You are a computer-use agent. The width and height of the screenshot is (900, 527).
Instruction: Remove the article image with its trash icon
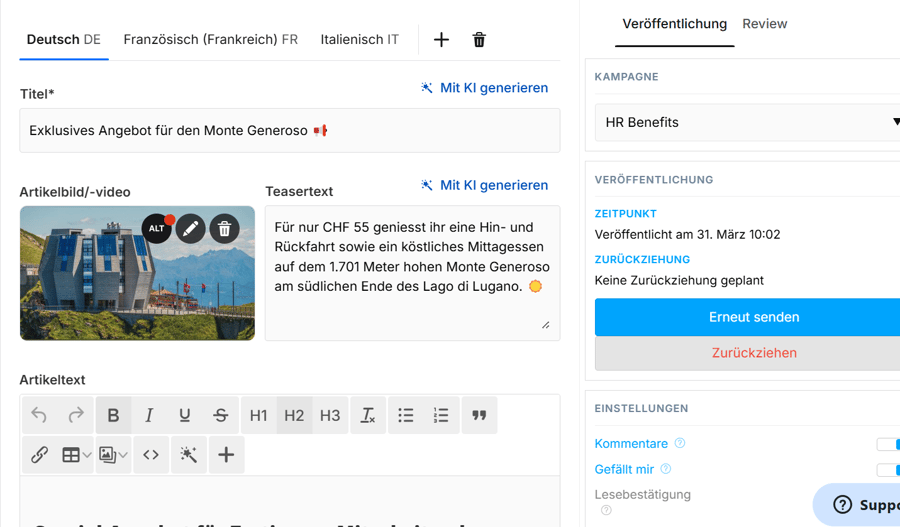[224, 228]
